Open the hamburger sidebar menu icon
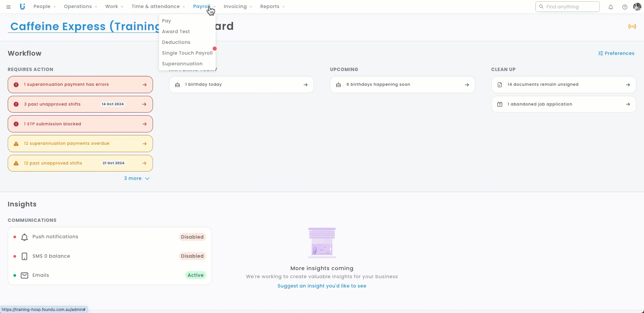644x313 pixels. click(8, 7)
